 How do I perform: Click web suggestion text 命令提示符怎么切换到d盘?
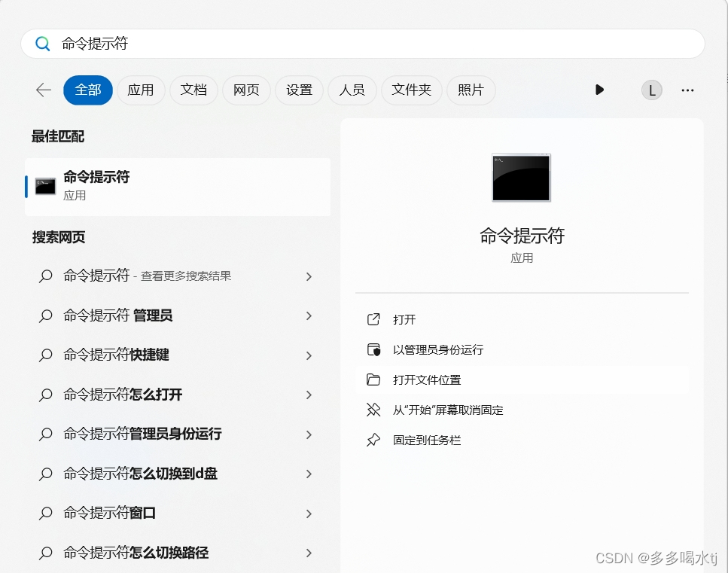tap(140, 473)
